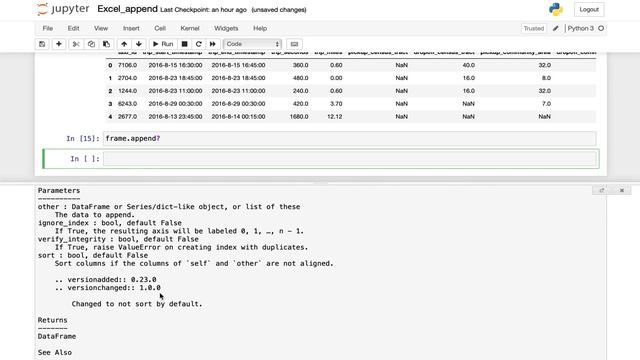Image resolution: width=640 pixels, height=360 pixels.
Task: Click the 'See Also' heading
Action: click(x=55, y=352)
